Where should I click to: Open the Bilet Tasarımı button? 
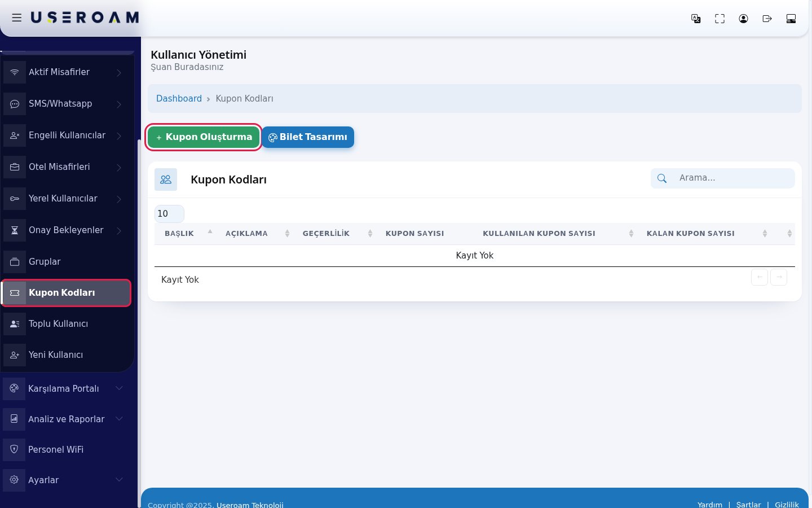click(x=308, y=137)
